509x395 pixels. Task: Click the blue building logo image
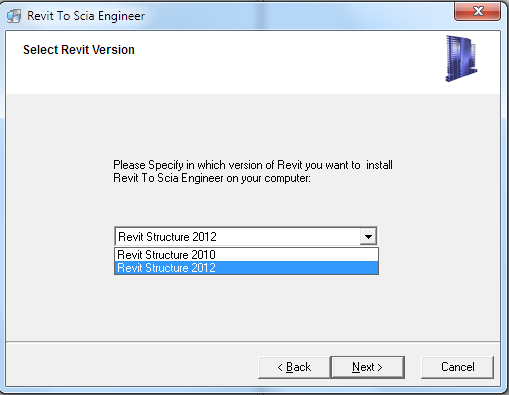coord(461,58)
